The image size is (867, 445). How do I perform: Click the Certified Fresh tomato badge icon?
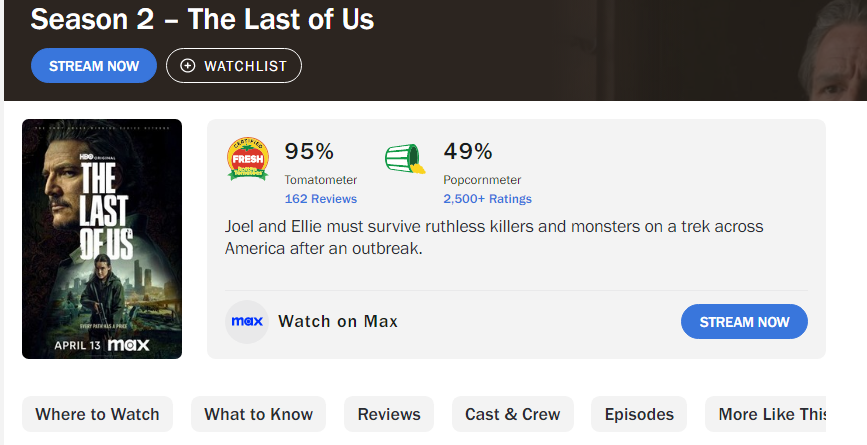click(x=248, y=159)
